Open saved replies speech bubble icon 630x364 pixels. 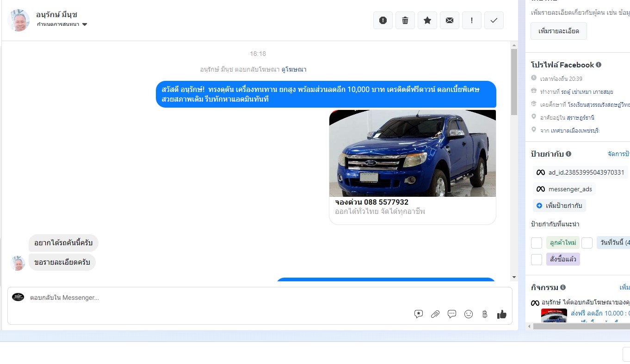tap(452, 314)
